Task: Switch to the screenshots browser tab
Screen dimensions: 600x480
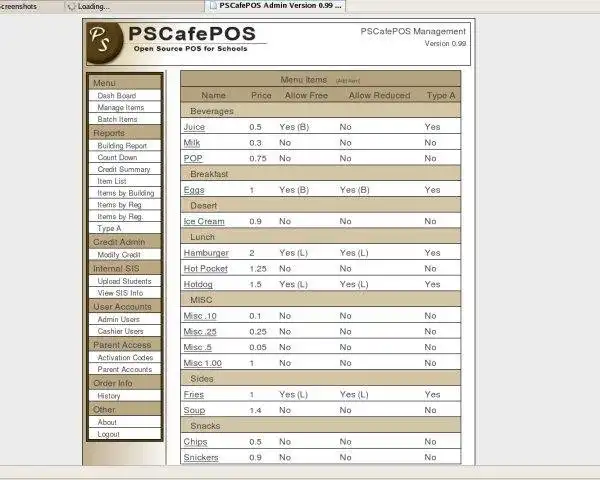Action: (18, 7)
